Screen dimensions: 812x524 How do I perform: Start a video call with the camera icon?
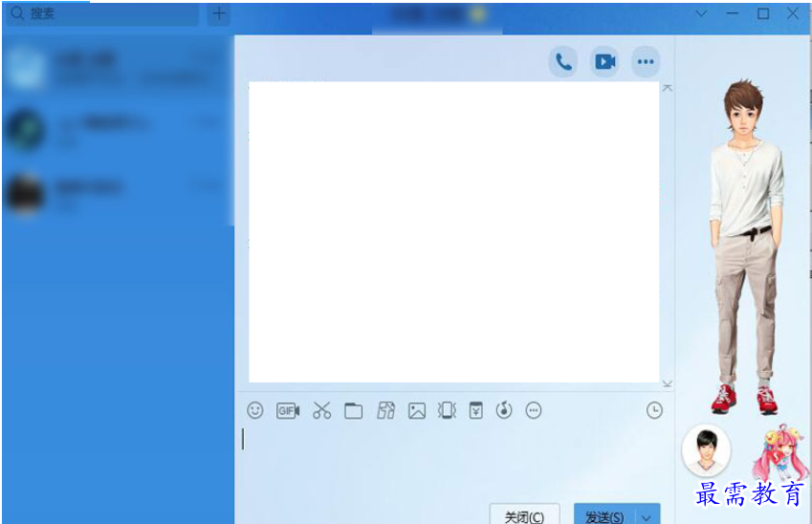[604, 61]
